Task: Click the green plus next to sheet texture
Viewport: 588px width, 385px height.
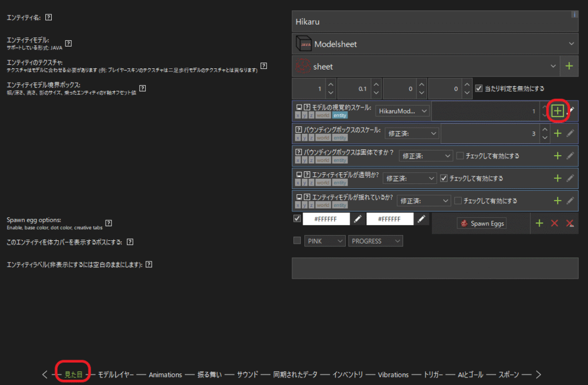Action: [569, 66]
